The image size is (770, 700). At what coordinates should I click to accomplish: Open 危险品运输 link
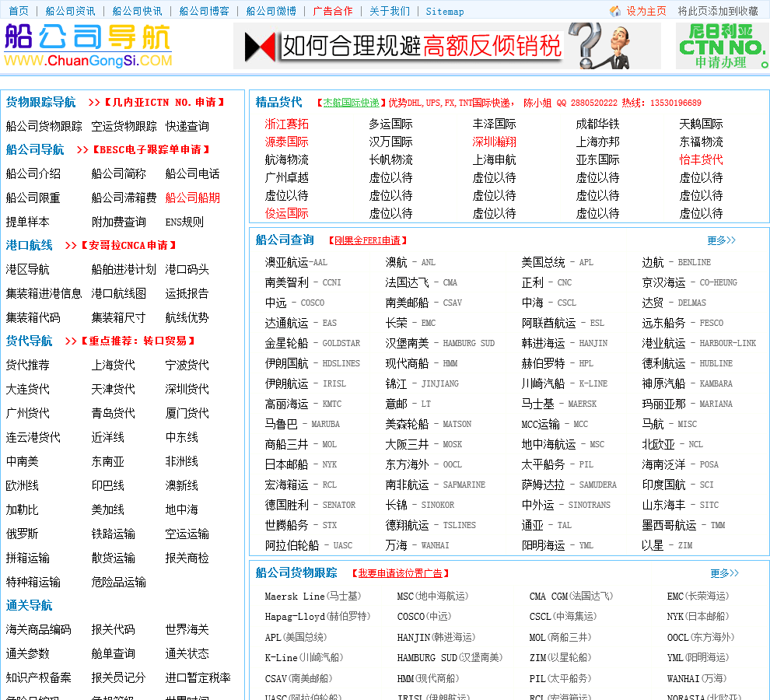point(118,582)
